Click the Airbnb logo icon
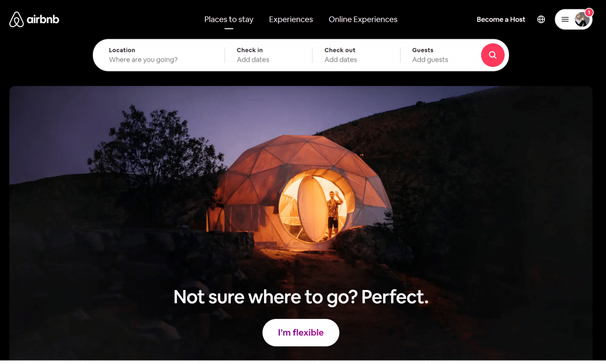The height and width of the screenshot is (364, 606). pos(16,20)
